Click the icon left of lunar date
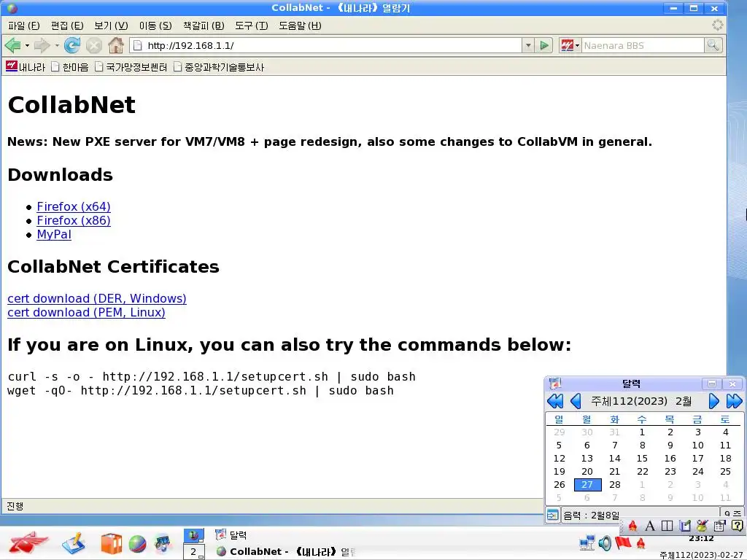 click(x=553, y=515)
